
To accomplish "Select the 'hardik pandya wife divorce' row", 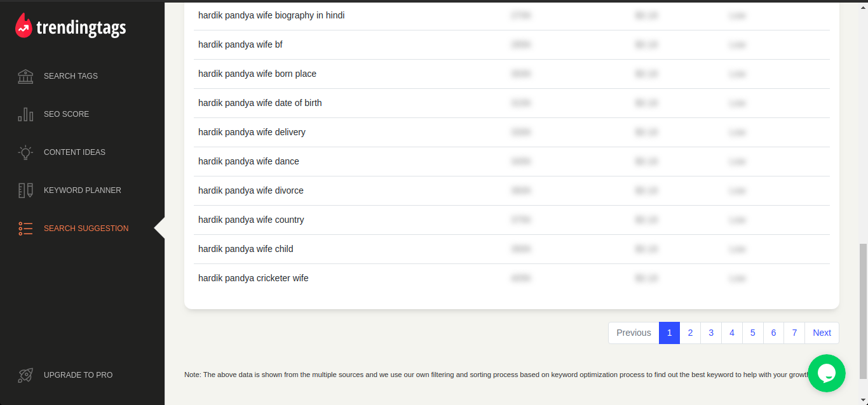I will [x=251, y=190].
